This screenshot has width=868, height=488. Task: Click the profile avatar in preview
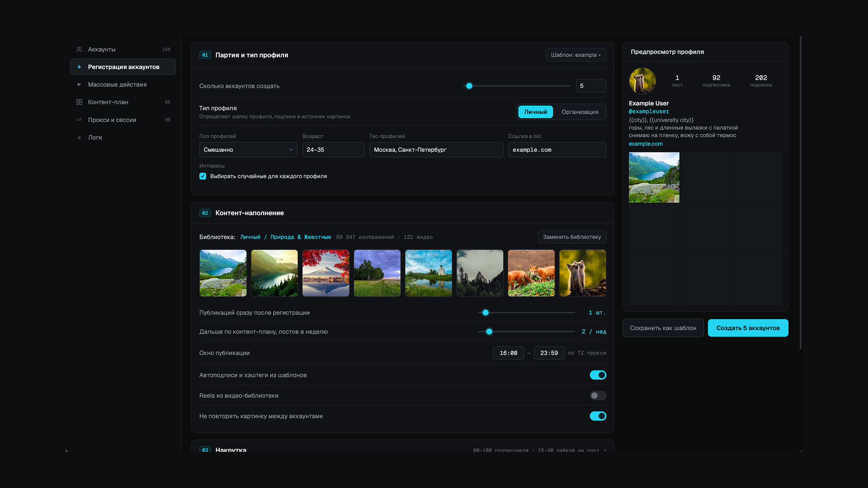(x=642, y=81)
